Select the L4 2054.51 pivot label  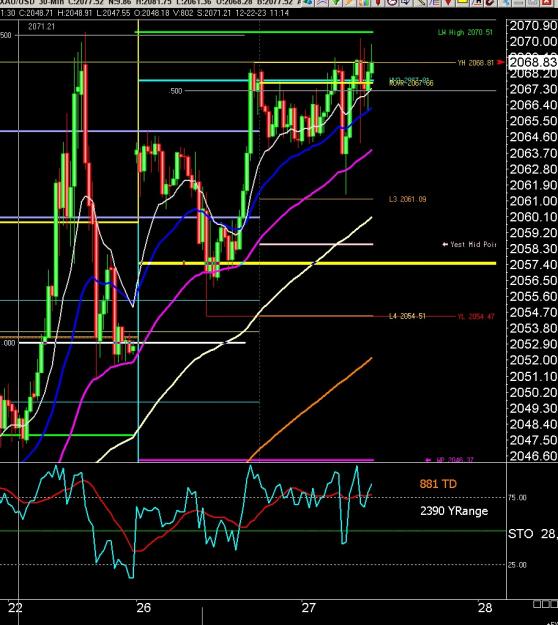[407, 316]
